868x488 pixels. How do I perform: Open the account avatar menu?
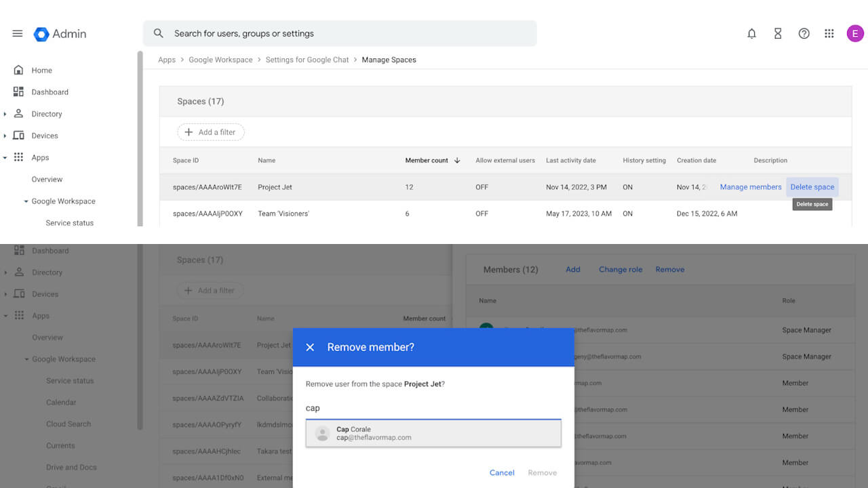(854, 33)
